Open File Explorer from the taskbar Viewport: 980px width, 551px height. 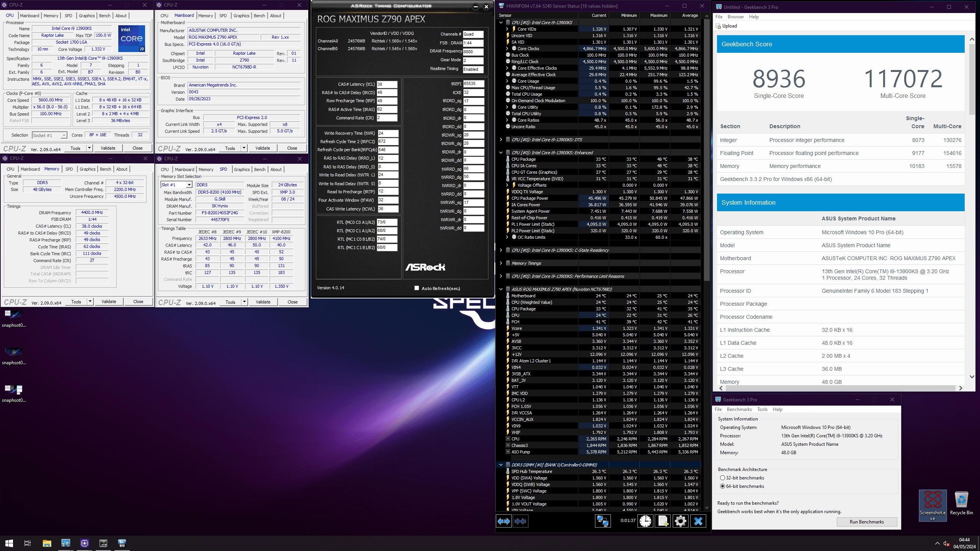pos(47,543)
